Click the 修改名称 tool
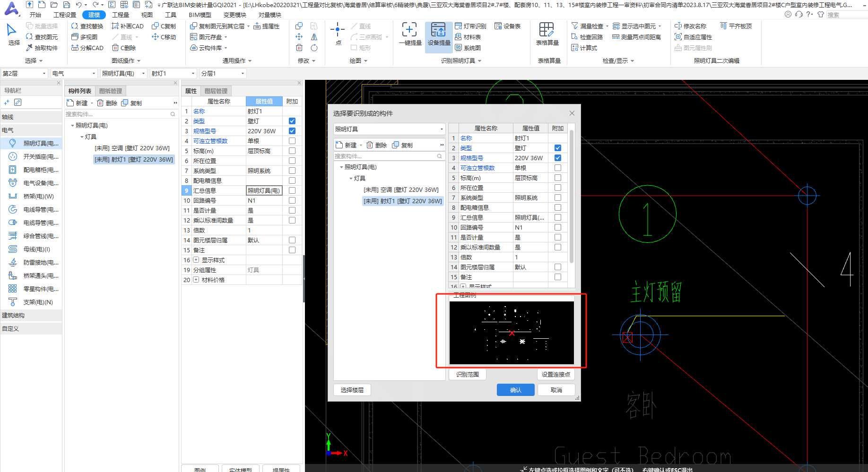This screenshot has height=472, width=868. click(690, 26)
